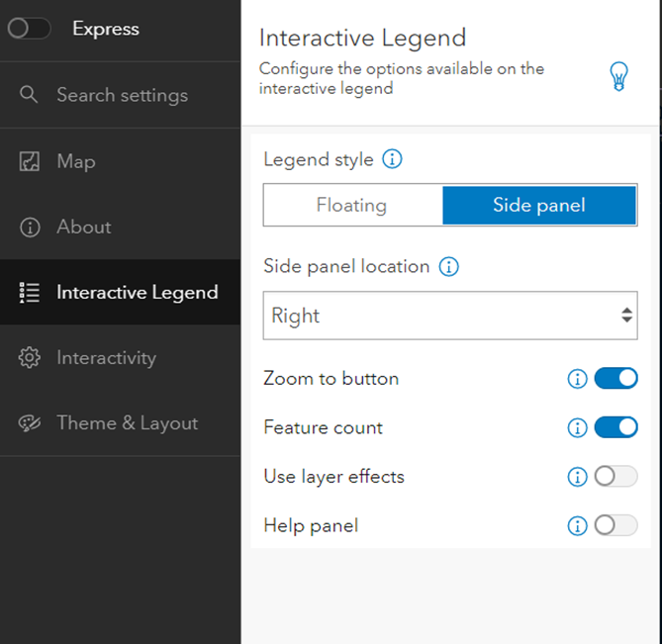This screenshot has height=644, width=662.
Task: Click the Map section icon
Action: (30, 161)
